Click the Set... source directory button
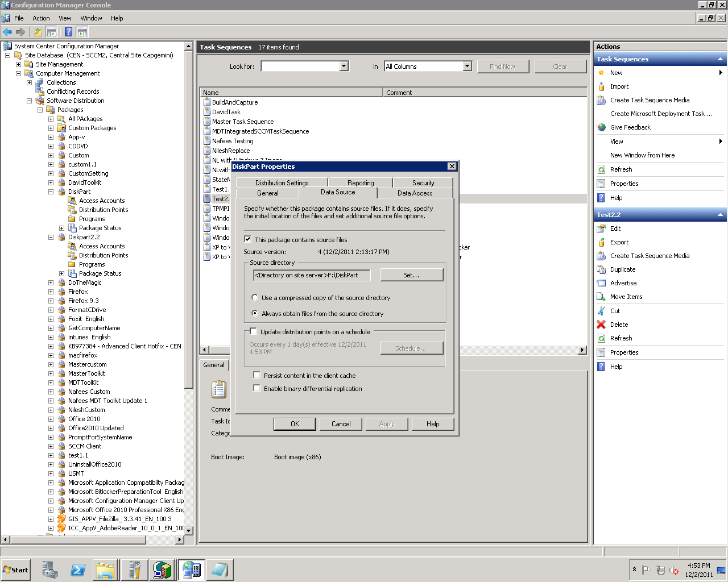The image size is (728, 582). pos(411,275)
